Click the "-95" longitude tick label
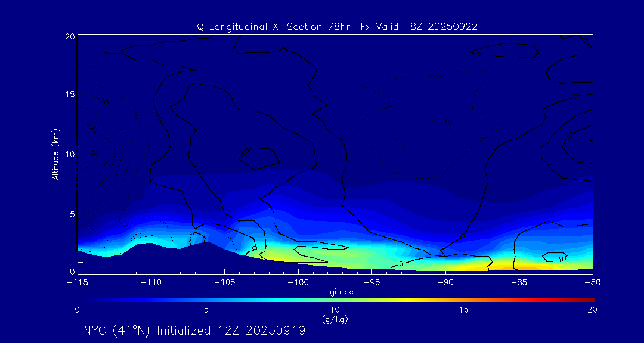This screenshot has height=343, width=644. click(x=371, y=283)
